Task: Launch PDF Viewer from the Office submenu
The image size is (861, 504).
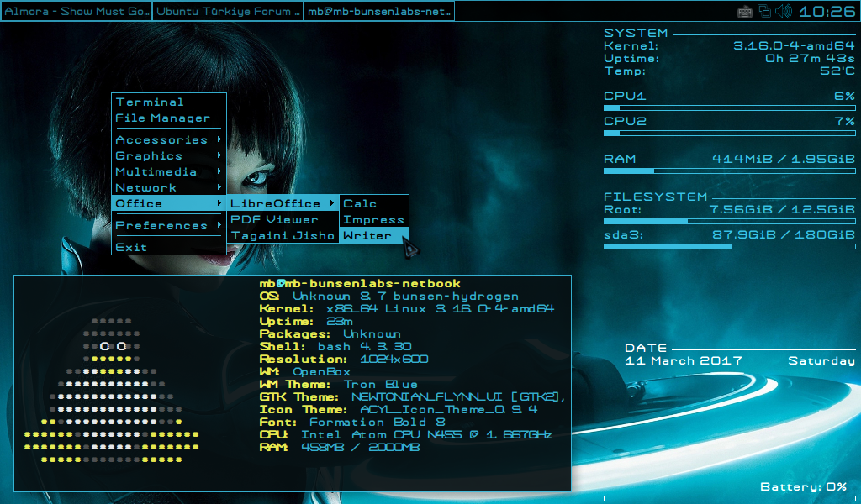Action: (283, 219)
